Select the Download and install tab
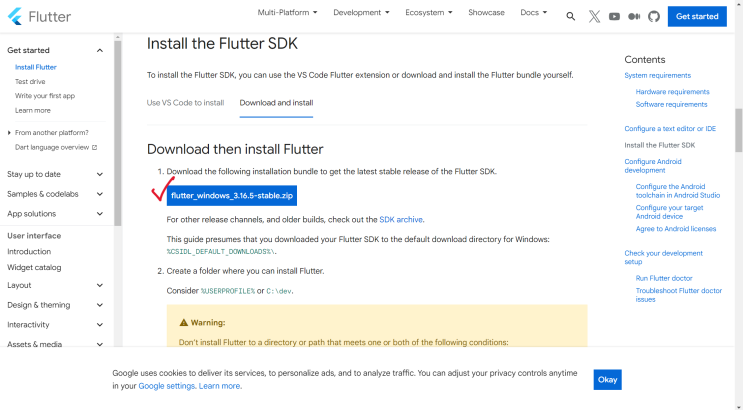743x410 pixels. point(276,103)
